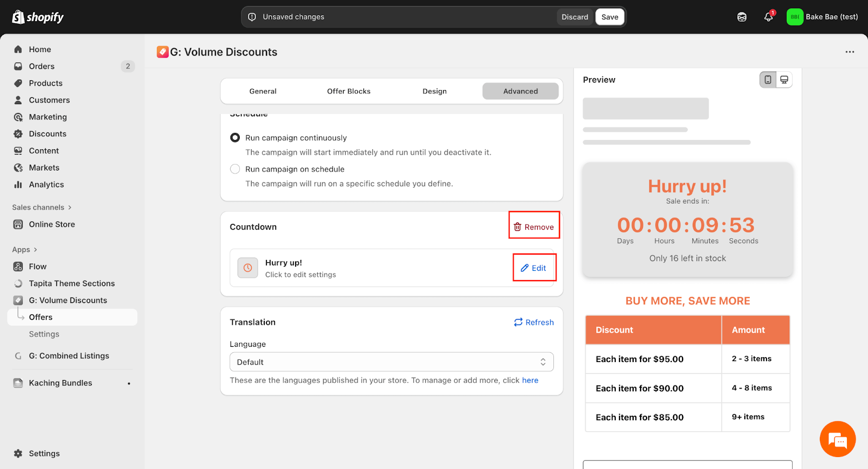Click the 'Sale ends in:' text
Viewport: 868px width, 469px height.
[688, 201]
